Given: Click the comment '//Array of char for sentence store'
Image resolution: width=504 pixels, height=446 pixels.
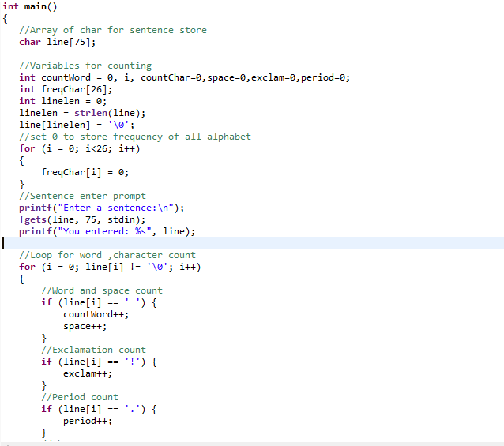Looking at the screenshot, I should coord(113,30).
